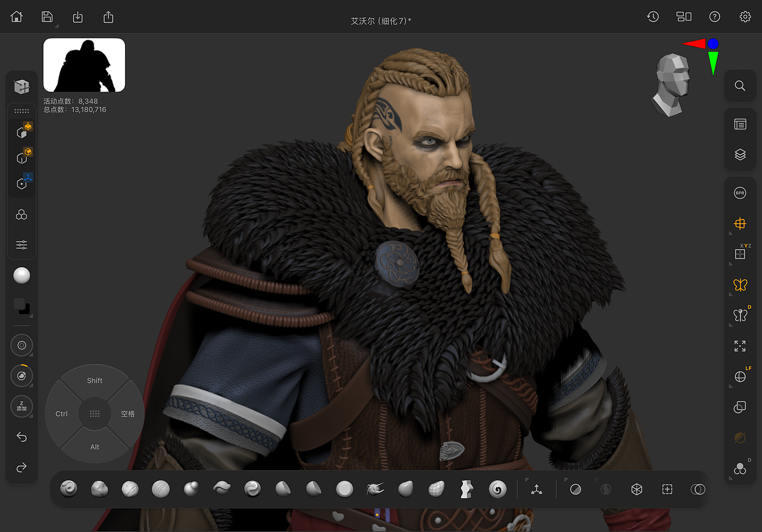This screenshot has height=532, width=762.
Task: Select the smooth rounded blob brush
Action: (405, 489)
